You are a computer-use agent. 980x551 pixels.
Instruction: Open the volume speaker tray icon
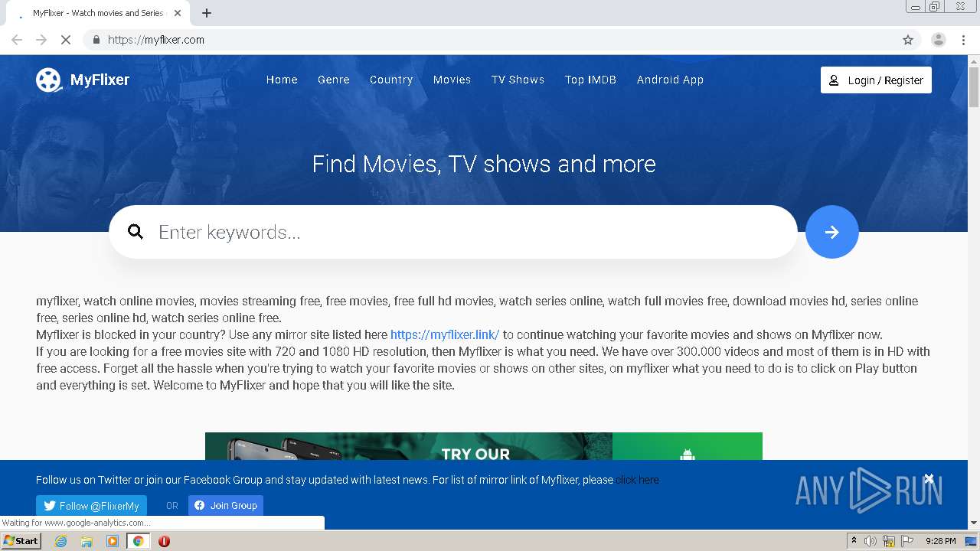click(871, 541)
